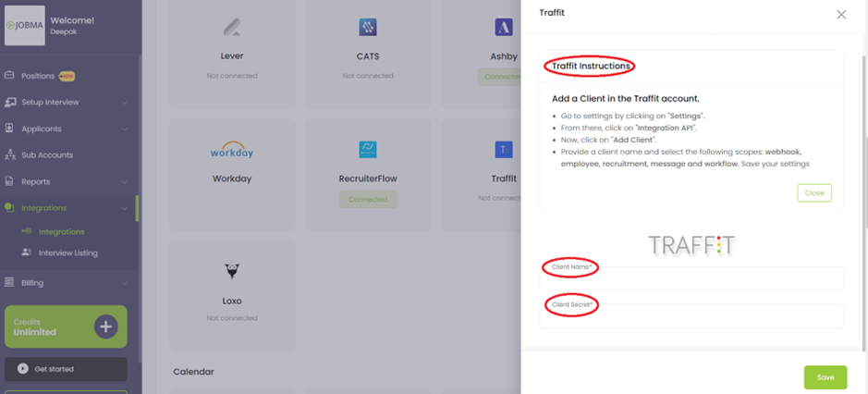Image resolution: width=868 pixels, height=394 pixels.
Task: Click CATS's Not connected status text
Action: pos(368,76)
